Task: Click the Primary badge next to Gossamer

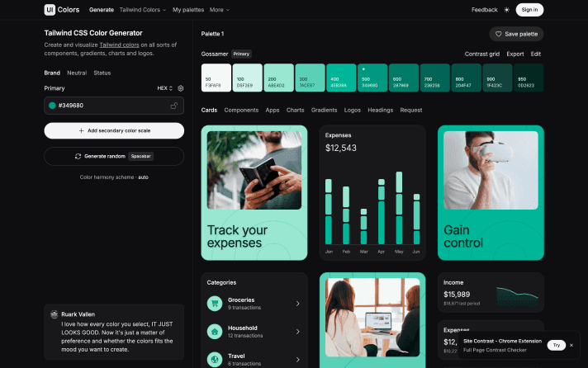Action: click(x=241, y=54)
